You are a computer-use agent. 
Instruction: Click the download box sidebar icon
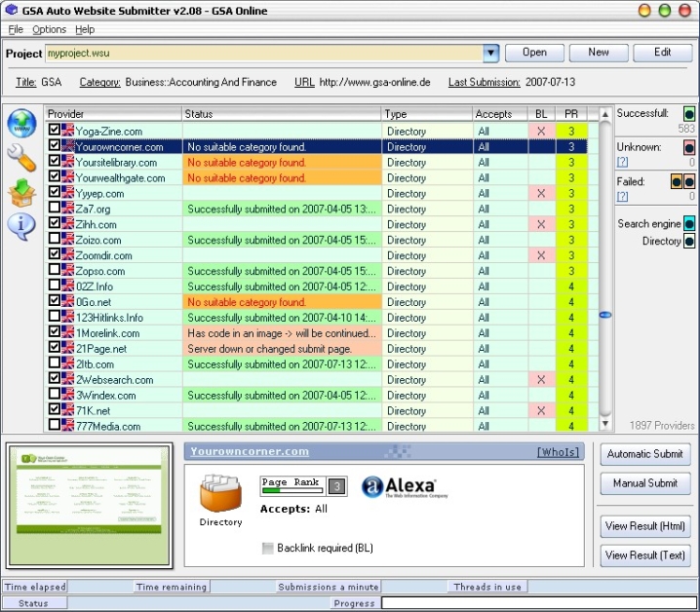21,192
